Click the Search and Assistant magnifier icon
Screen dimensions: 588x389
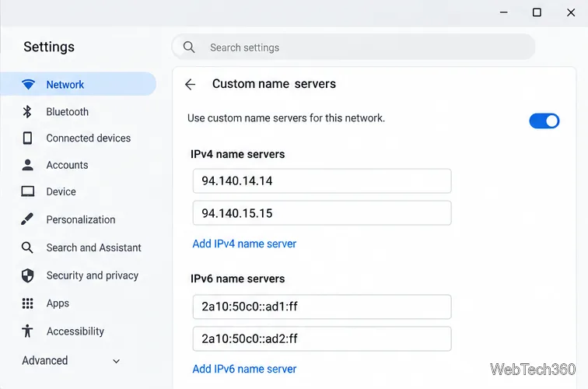coord(27,247)
